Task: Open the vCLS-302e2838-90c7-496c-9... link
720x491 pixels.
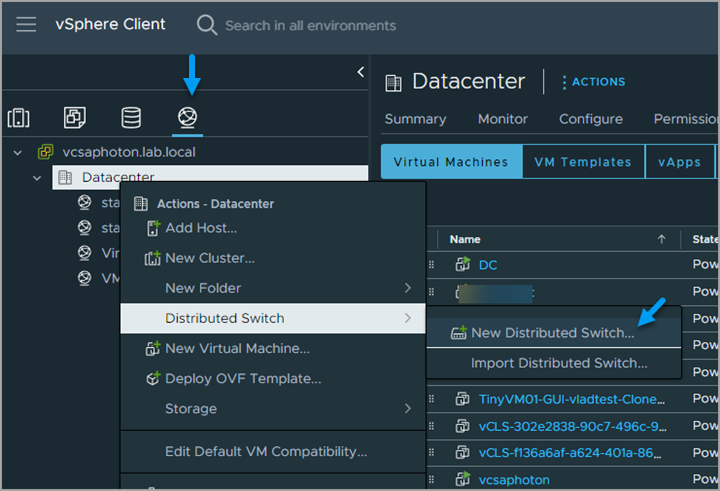Action: click(x=573, y=426)
